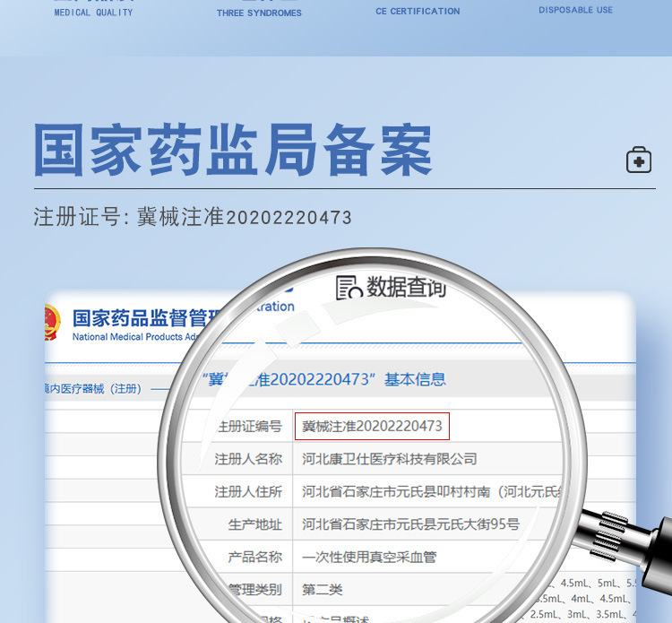Click the 数据查询 document search icon
The image size is (672, 623).
(x=349, y=287)
